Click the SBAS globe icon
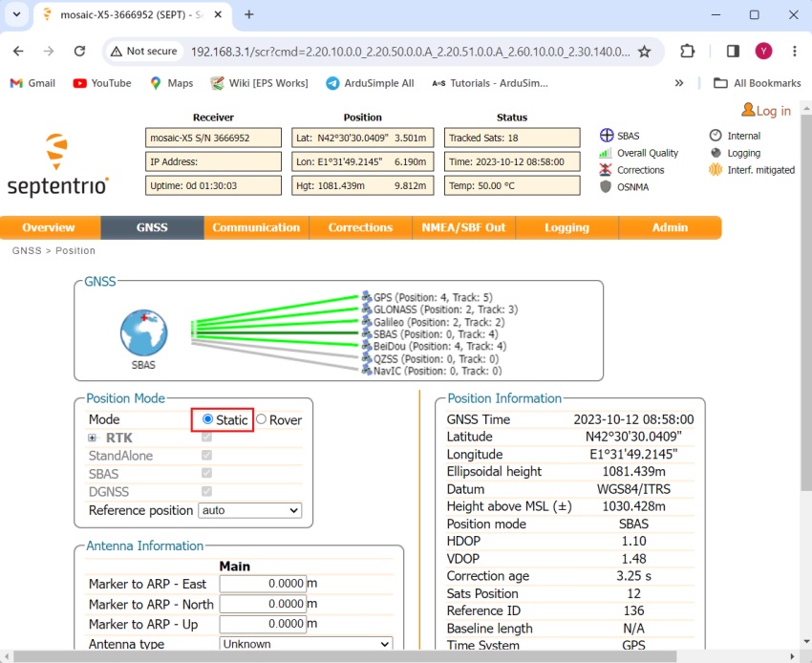812x663 pixels. coord(143,333)
